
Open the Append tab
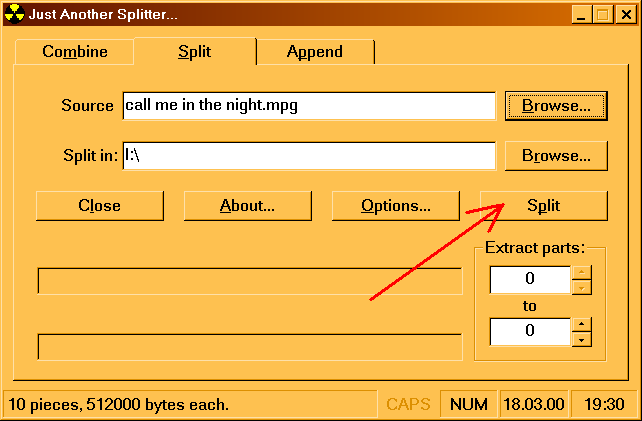[x=315, y=52]
